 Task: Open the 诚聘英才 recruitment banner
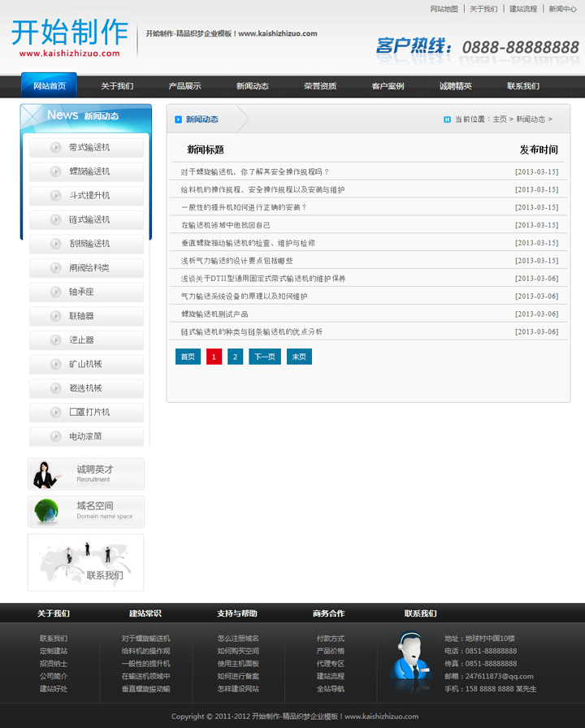86,474
